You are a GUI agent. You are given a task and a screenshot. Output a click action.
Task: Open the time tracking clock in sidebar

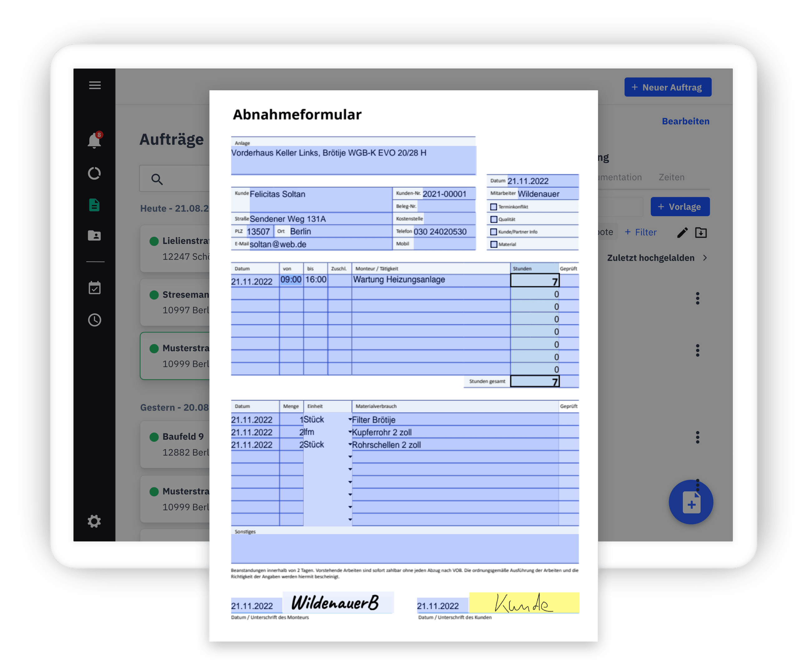94,320
